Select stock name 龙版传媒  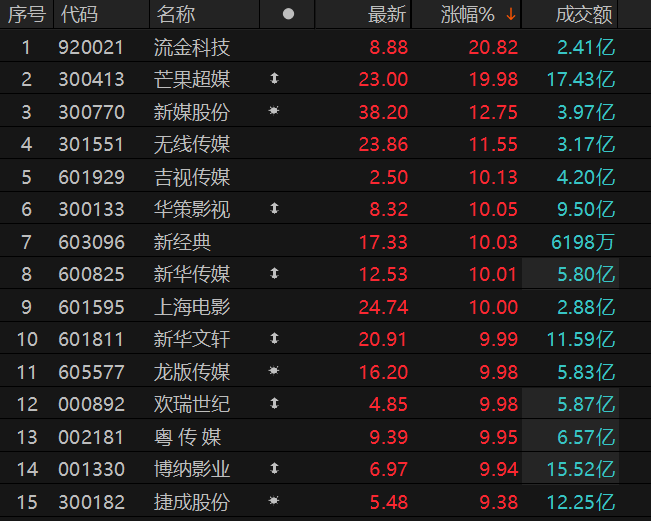(x=192, y=372)
